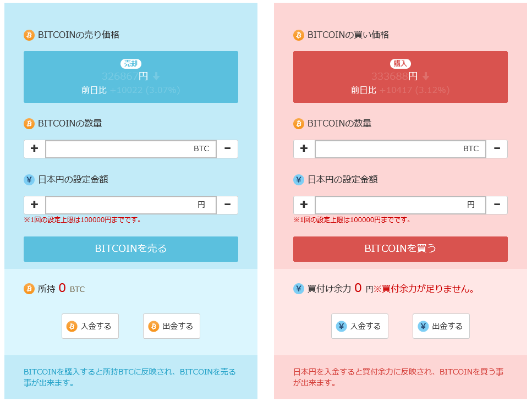Click the minus stepper for buy BTC quantity
532x402 pixels.
(x=497, y=149)
